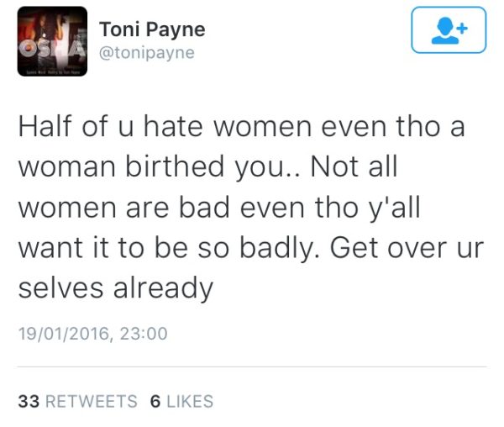Click the 23:00 time portion of timestamp
Viewport: 504px width, 427px height.
pyautogui.click(x=144, y=334)
